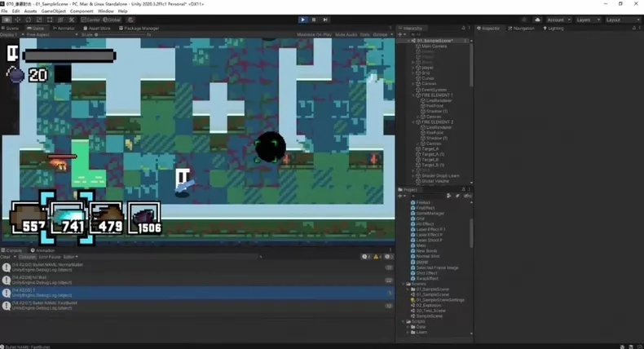The image size is (644, 349).
Task: Open the Layers dropdown
Action: pyautogui.click(x=588, y=20)
